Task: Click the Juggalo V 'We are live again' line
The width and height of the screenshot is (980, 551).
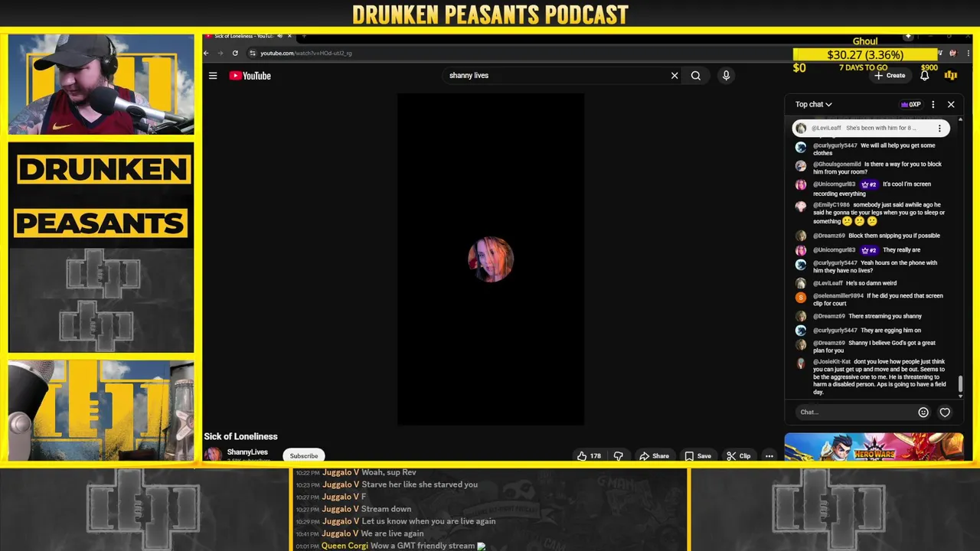Action: [x=360, y=533]
